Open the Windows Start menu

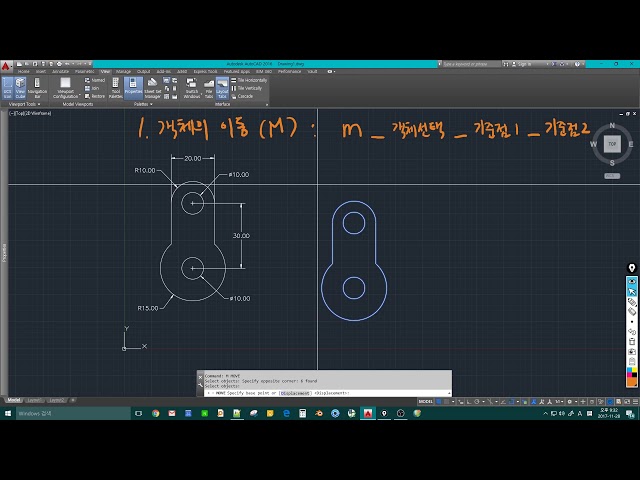pyautogui.click(x=7, y=413)
